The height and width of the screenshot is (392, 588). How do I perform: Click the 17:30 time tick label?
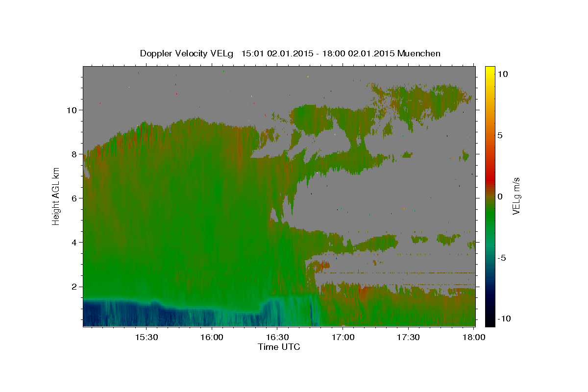click(409, 337)
